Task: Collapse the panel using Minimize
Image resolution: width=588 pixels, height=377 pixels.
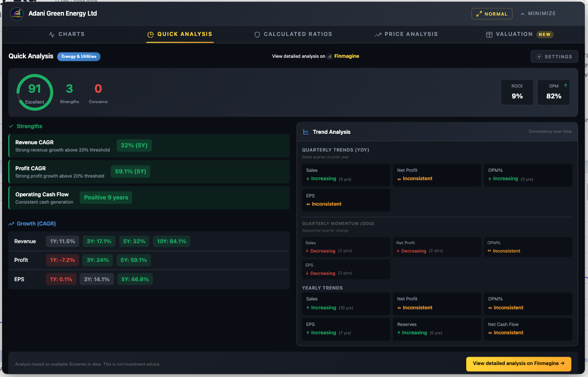Action: pyautogui.click(x=538, y=14)
